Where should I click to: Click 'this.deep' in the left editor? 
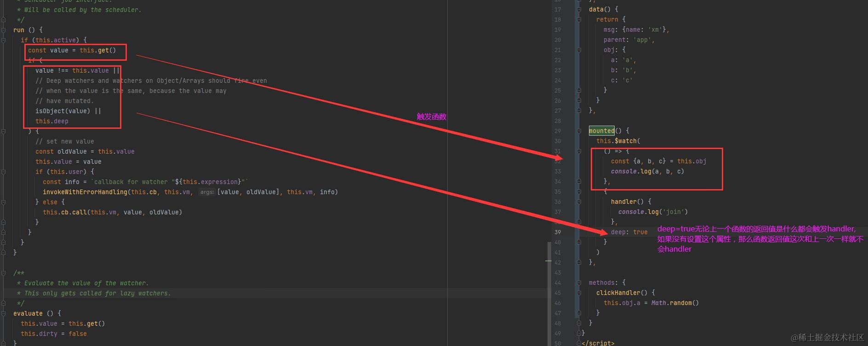point(51,121)
